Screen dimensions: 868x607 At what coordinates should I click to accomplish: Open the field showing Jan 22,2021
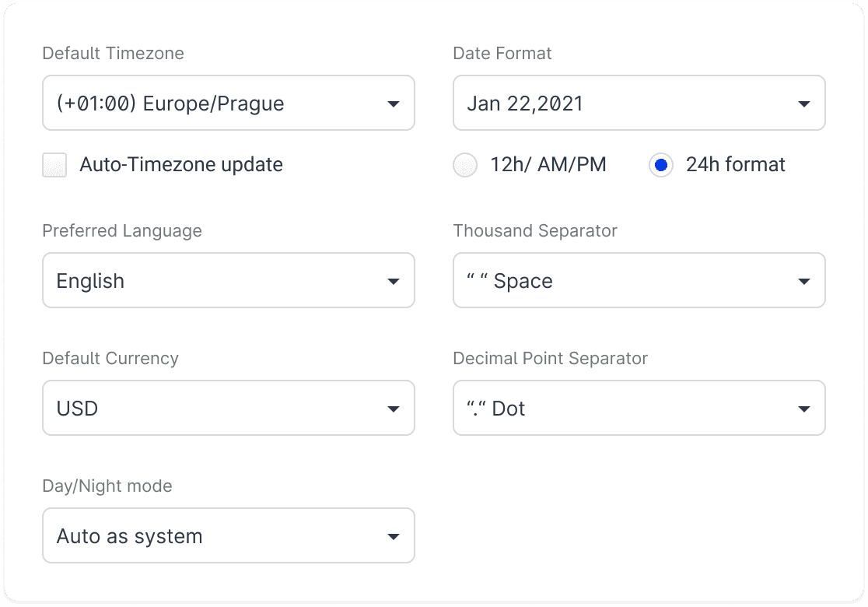(x=622, y=104)
